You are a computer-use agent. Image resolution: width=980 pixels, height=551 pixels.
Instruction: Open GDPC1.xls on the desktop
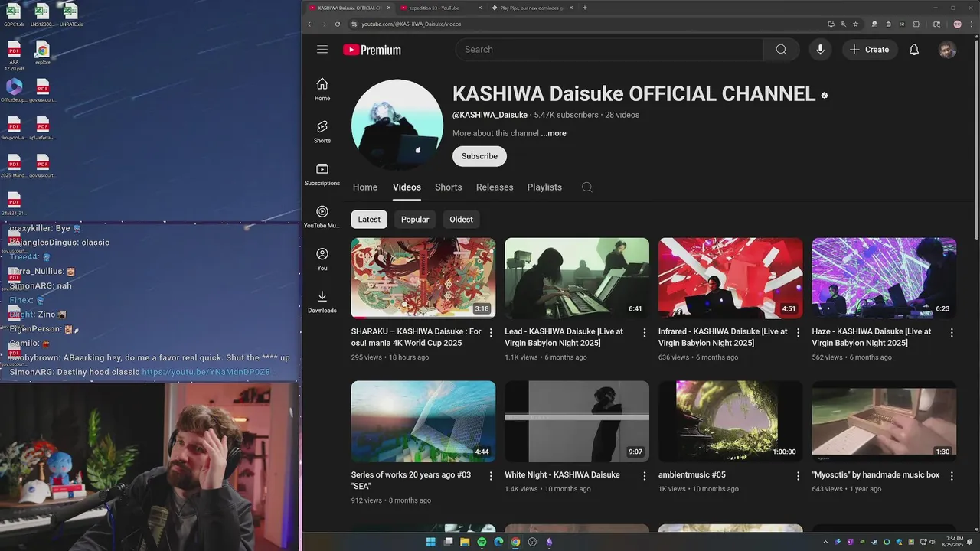(14, 15)
